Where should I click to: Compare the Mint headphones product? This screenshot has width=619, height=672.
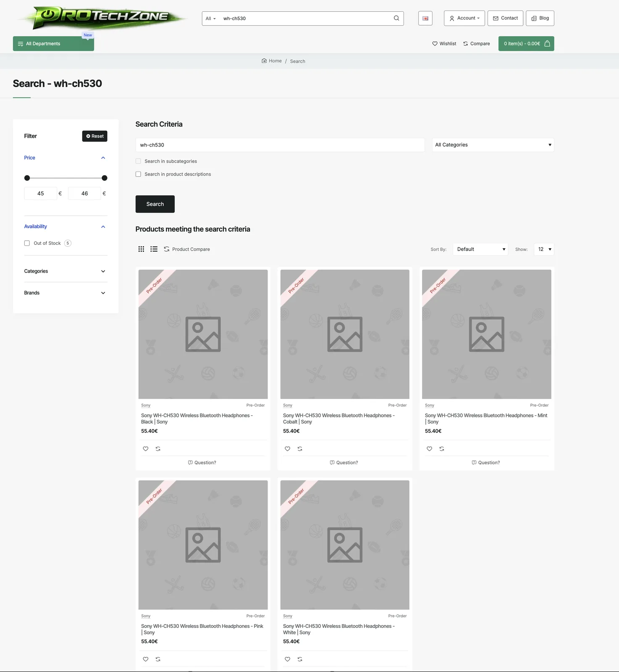442,449
